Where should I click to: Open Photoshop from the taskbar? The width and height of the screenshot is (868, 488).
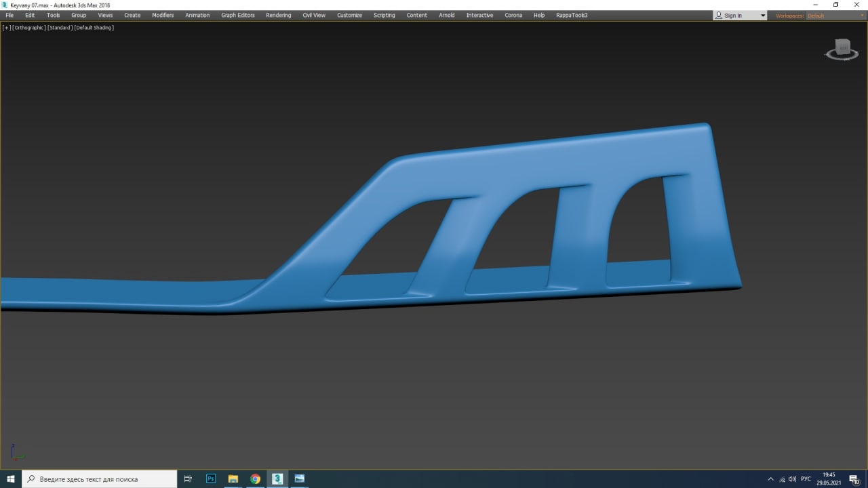211,479
